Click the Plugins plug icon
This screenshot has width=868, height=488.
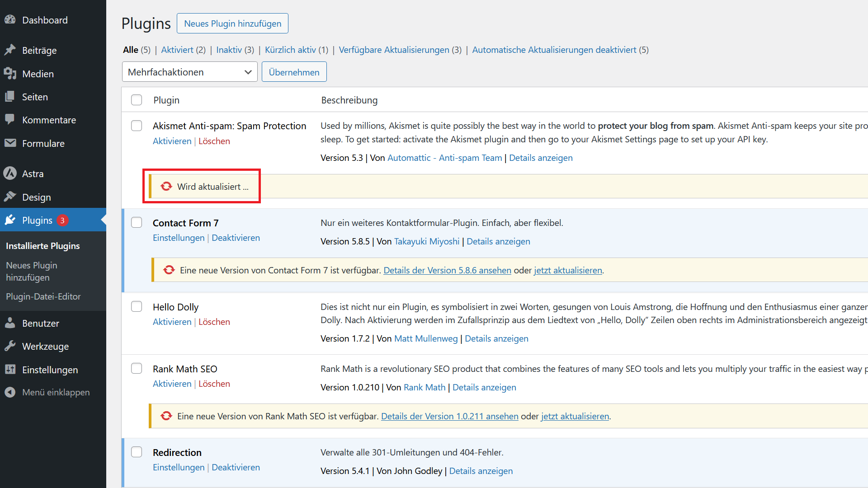pyautogui.click(x=10, y=220)
